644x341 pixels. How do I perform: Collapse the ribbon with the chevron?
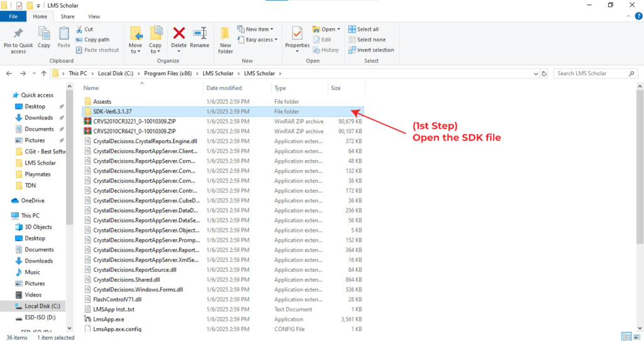628,16
